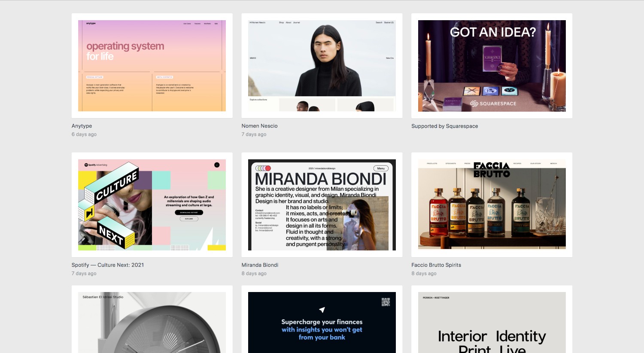Click the Squarespace logo in the ad
Image resolution: width=644 pixels, height=353 pixels.
pyautogui.click(x=493, y=103)
